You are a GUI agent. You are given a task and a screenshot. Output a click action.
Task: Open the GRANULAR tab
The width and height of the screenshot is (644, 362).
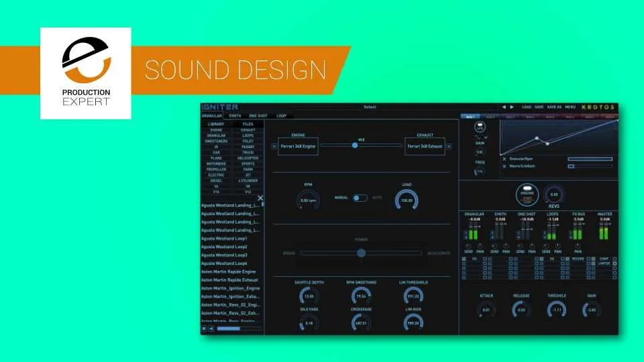pyautogui.click(x=211, y=116)
